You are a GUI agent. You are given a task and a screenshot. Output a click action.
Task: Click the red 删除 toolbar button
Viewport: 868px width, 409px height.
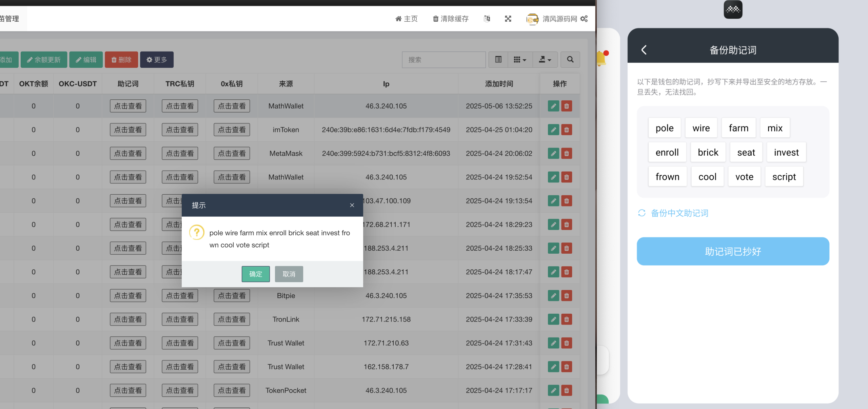pyautogui.click(x=121, y=60)
